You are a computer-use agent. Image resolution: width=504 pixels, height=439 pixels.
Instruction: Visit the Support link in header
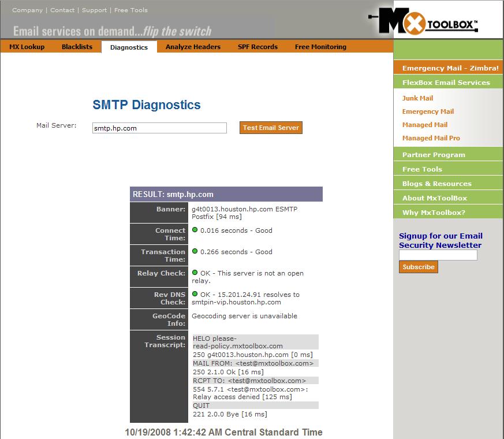pyautogui.click(x=95, y=10)
